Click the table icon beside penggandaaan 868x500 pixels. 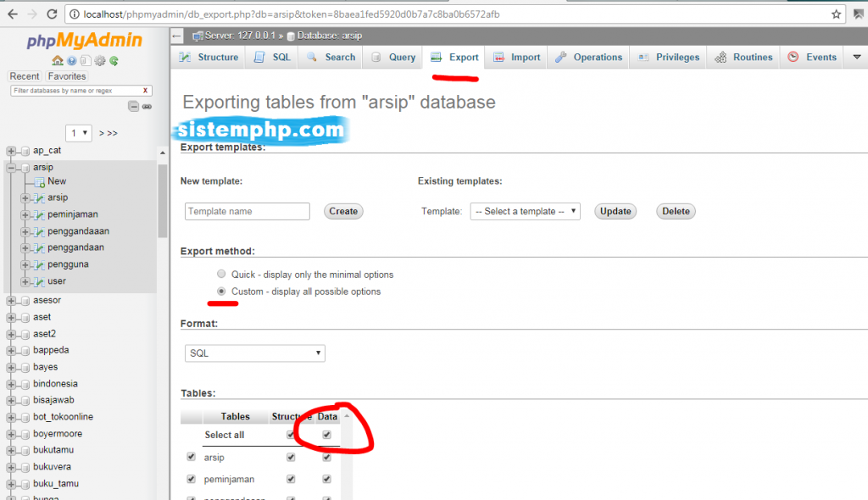39,231
